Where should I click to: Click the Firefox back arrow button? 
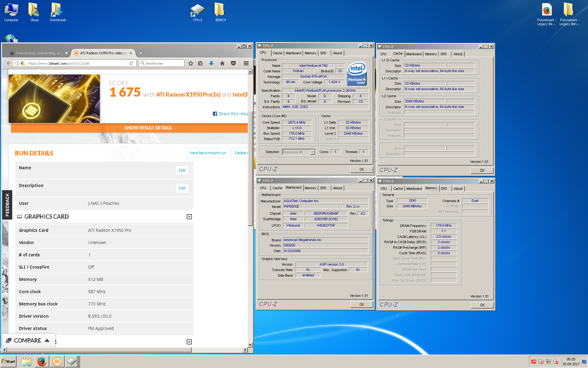pyautogui.click(x=9, y=63)
